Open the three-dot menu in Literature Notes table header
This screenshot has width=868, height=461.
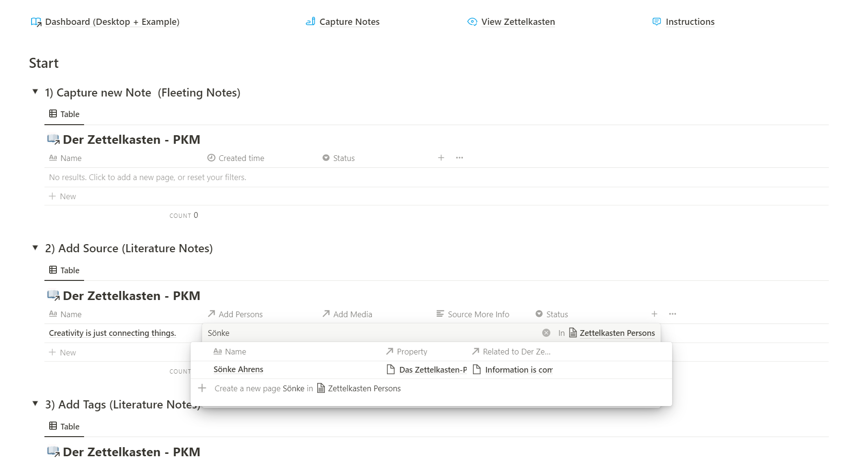tap(673, 314)
